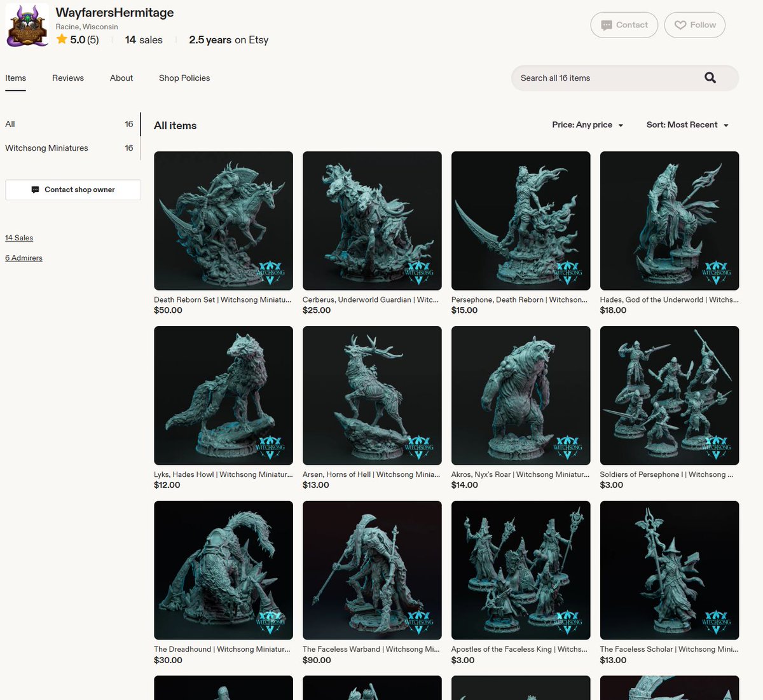
Task: Open the Shop Policies tab
Action: pyautogui.click(x=184, y=78)
